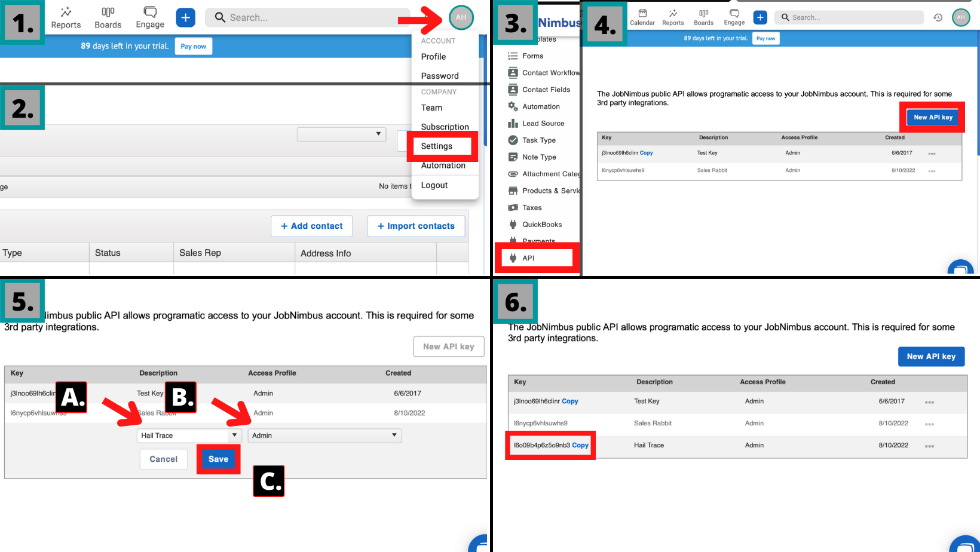Click the Sales Rabbit key l6nycp6vhlsuwhs9 in step 6
The width and height of the screenshot is (980, 552).
tap(541, 424)
